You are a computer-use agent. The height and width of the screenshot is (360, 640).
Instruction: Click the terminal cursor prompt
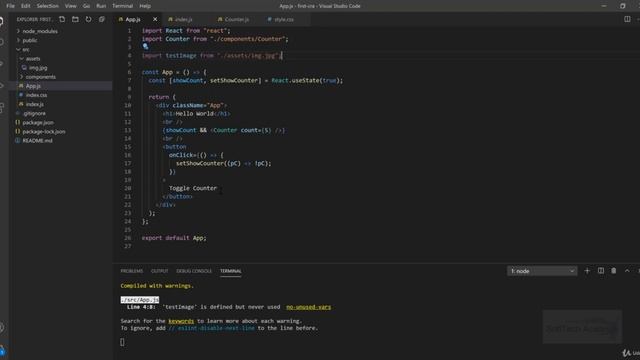[122, 342]
